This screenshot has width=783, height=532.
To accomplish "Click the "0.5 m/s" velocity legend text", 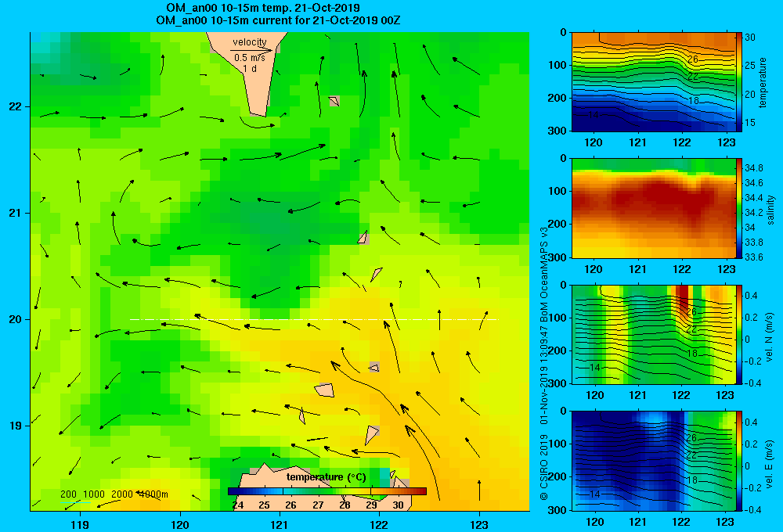I will click(x=250, y=58).
